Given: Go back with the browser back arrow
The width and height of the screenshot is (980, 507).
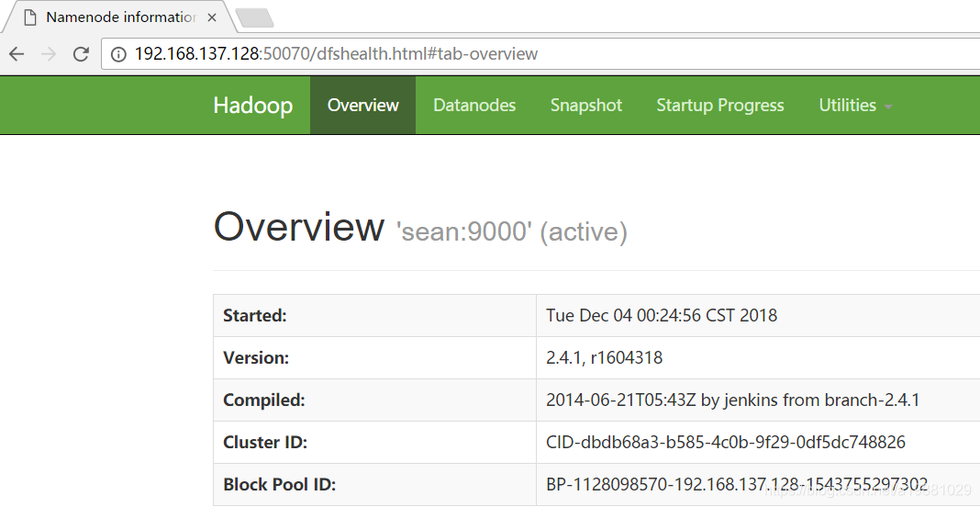Looking at the screenshot, I should [17, 54].
